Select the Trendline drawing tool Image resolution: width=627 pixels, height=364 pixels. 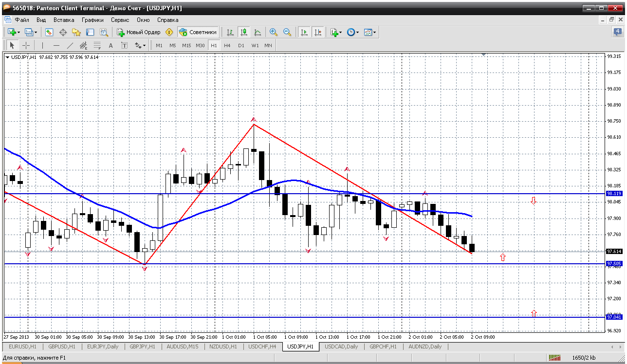coord(70,45)
